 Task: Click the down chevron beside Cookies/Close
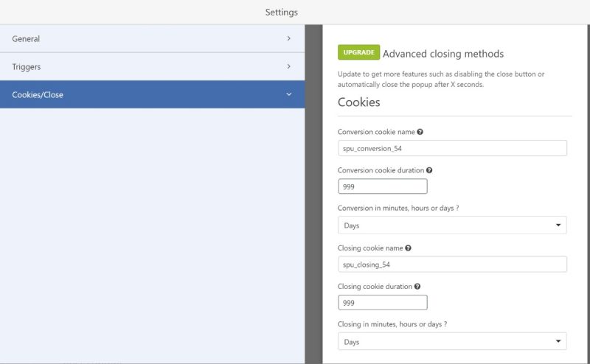pyautogui.click(x=288, y=94)
